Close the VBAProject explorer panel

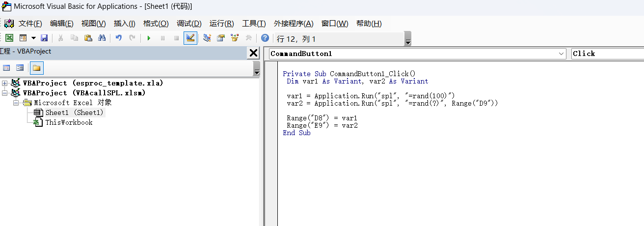[x=253, y=53]
